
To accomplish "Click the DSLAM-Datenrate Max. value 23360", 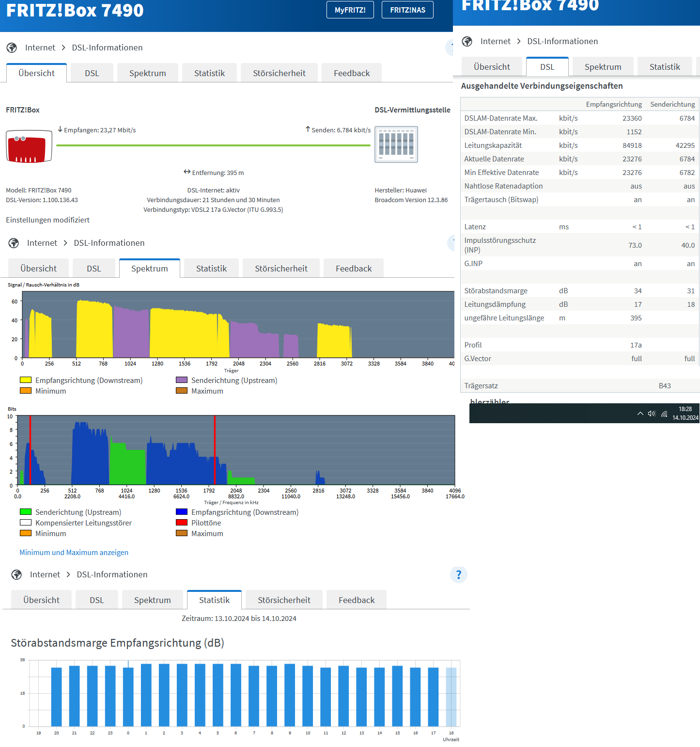I will pyautogui.click(x=632, y=118).
